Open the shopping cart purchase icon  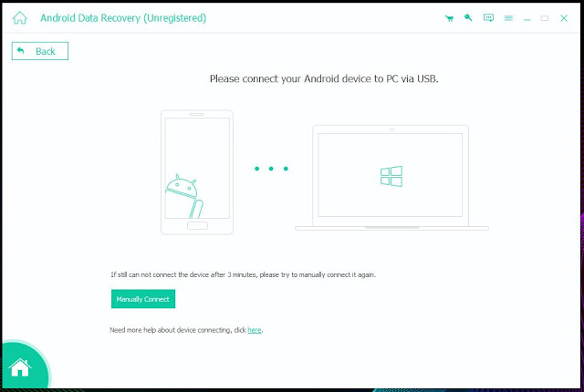pyautogui.click(x=450, y=18)
